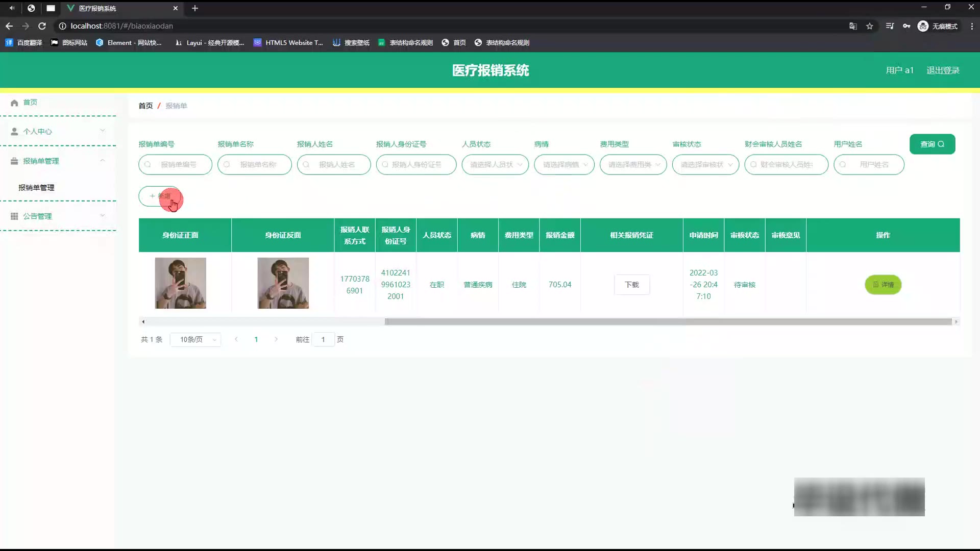Click 退出登录 logout link

tap(943, 70)
